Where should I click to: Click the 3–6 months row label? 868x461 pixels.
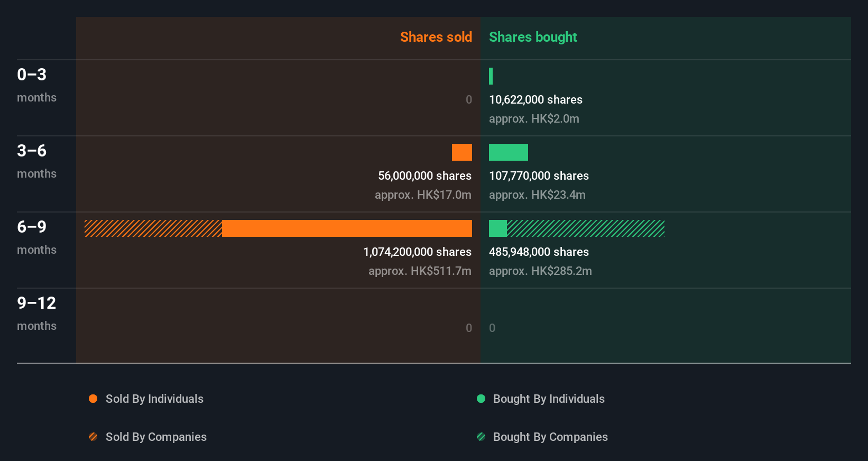pyautogui.click(x=36, y=161)
